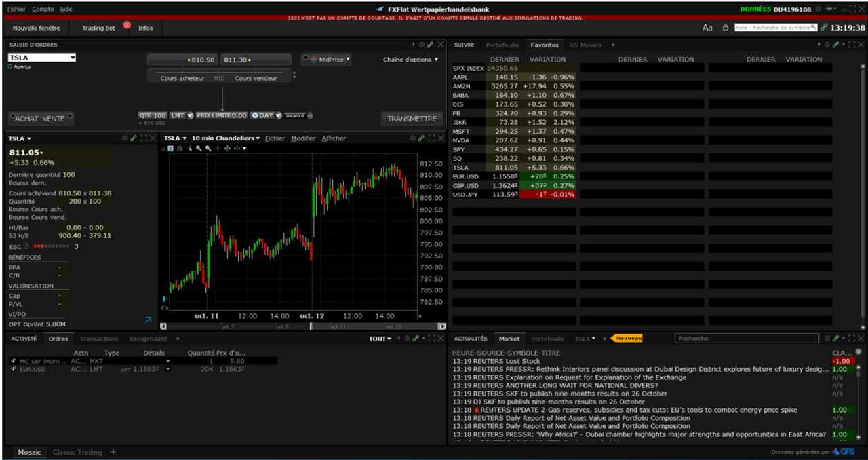Click green link icon in Saisie d'ordres panel
Screen dimensions: 868x460
429,45
